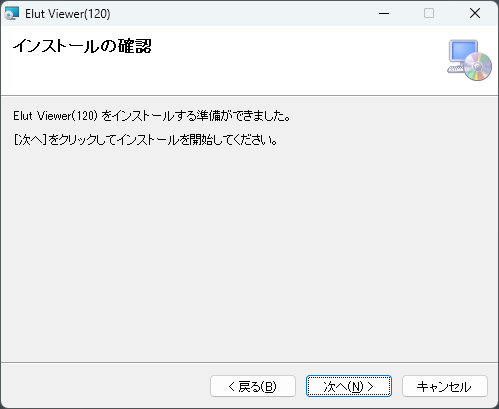Close the Elut Viewer(120) installer window
This screenshot has height=409, width=499.
point(475,14)
